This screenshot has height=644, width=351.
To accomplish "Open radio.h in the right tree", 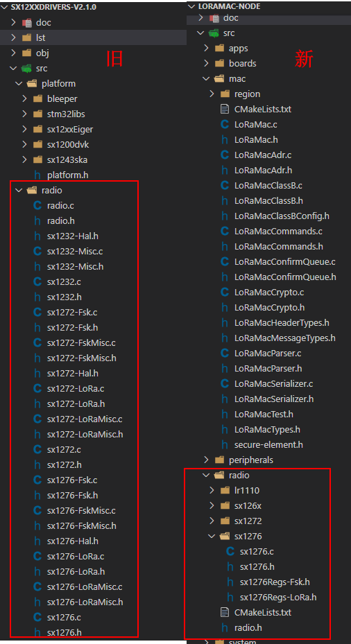I will pos(248,627).
